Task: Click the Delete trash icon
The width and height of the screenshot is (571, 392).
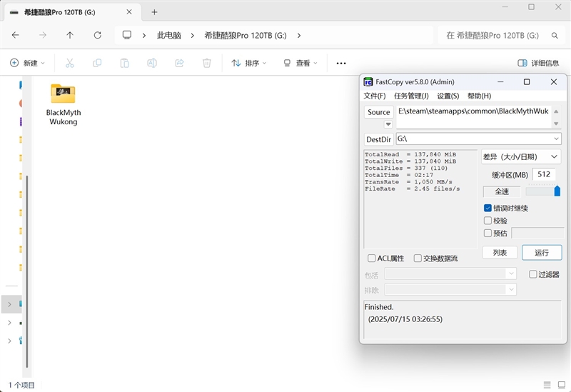Action: tap(206, 63)
